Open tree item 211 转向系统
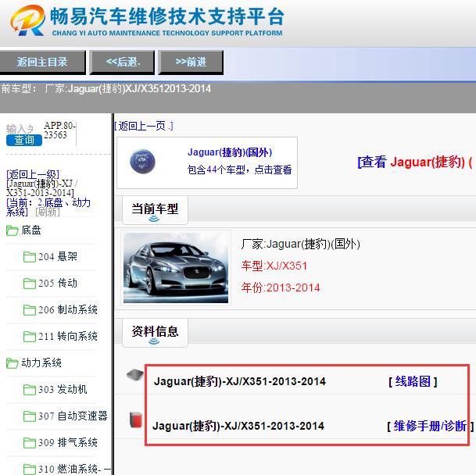 coord(68,337)
